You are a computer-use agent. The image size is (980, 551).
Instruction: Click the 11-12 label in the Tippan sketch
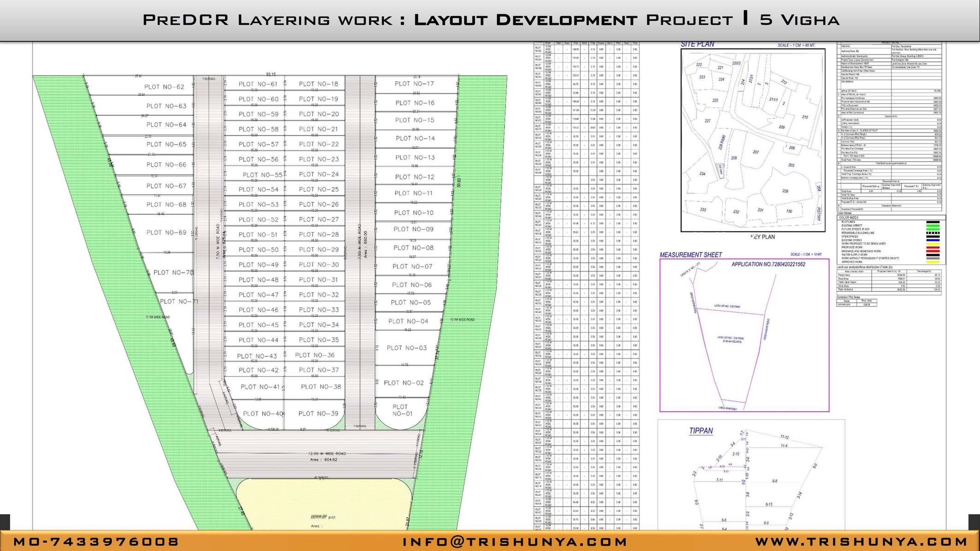tap(785, 437)
